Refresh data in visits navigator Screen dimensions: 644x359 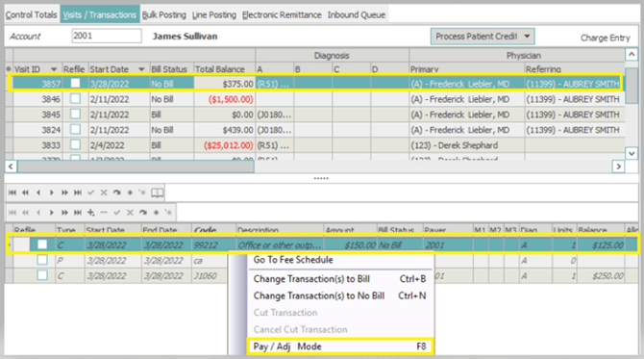117,192
